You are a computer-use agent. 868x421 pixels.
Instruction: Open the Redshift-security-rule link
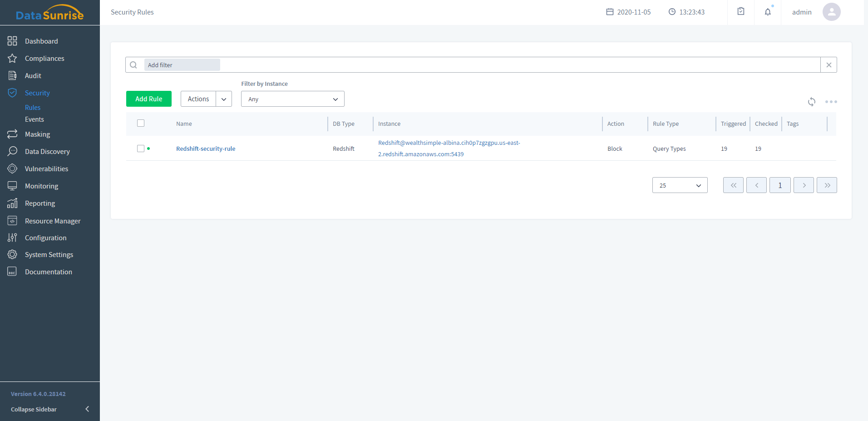206,149
